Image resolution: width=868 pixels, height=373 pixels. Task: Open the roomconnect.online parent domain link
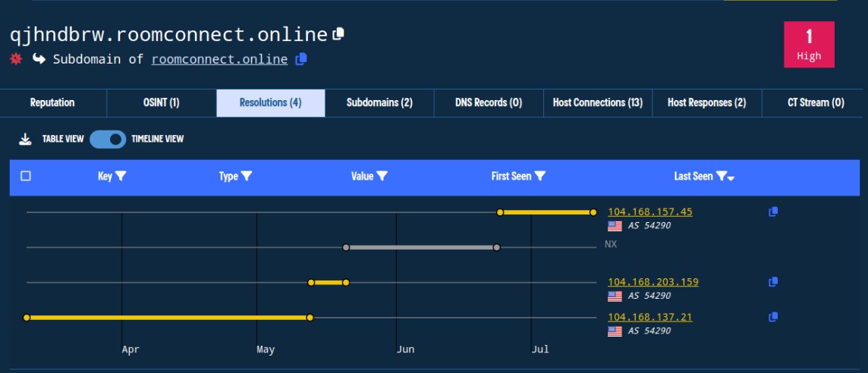pos(220,59)
